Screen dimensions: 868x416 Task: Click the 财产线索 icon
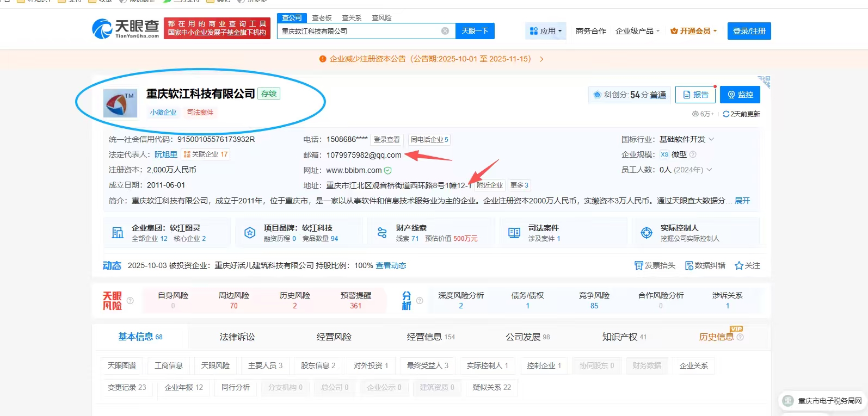(382, 233)
